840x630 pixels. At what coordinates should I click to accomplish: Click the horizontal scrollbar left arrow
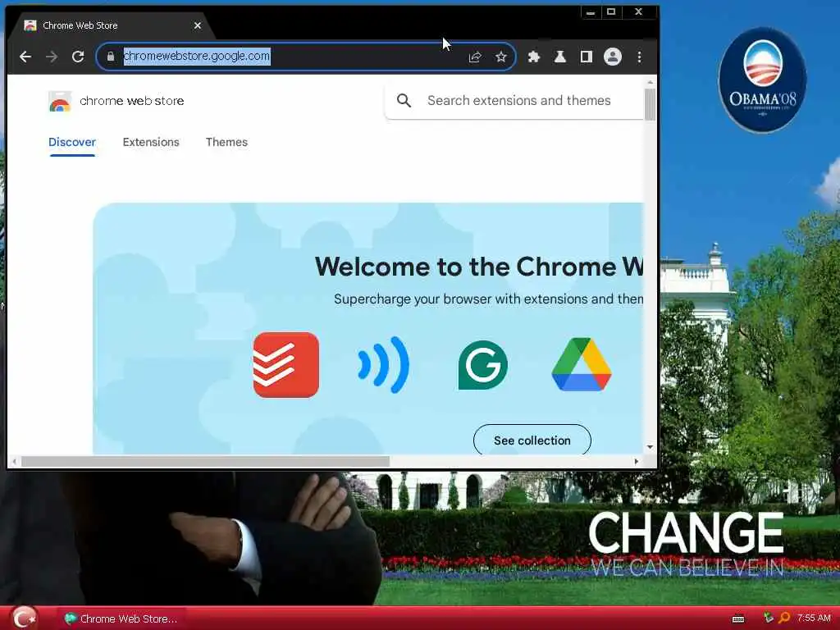[x=14, y=461]
